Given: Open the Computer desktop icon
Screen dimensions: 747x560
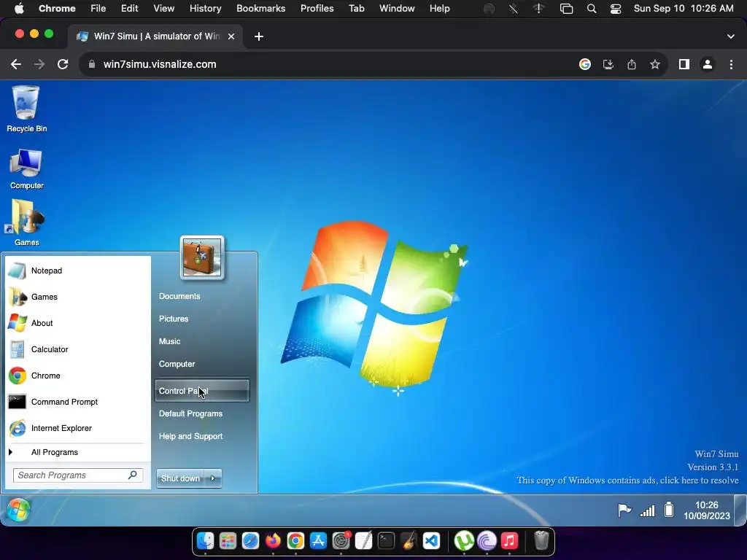Looking at the screenshot, I should pyautogui.click(x=26, y=169).
